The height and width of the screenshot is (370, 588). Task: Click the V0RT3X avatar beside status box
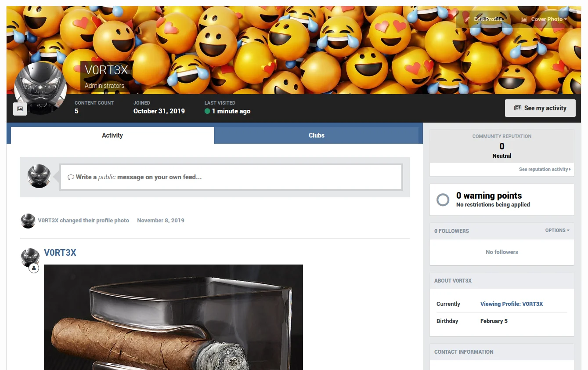click(x=39, y=177)
